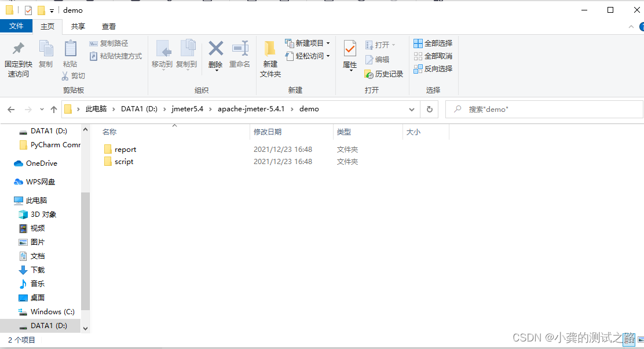Collapse the ribbon with the chevron
Viewport: 644px width, 349px height.
[x=631, y=26]
